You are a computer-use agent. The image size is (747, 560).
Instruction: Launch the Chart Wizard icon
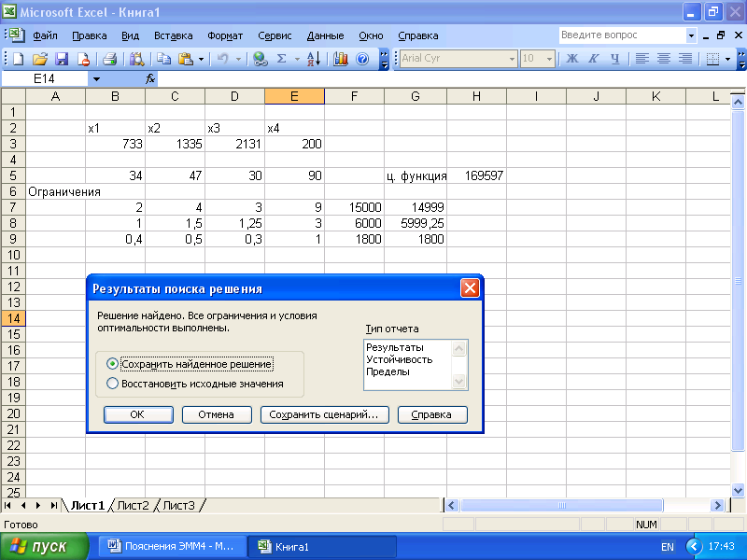coord(341,59)
